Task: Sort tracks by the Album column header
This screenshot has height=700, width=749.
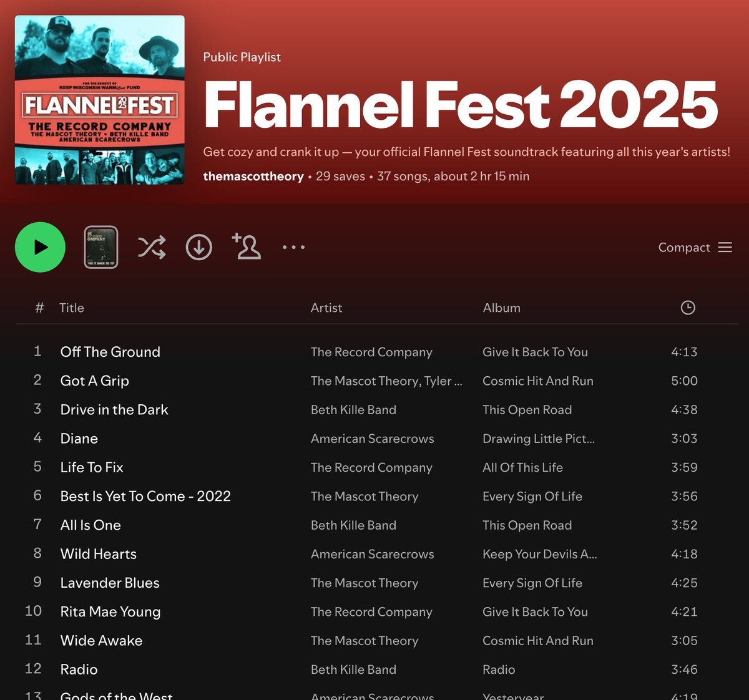Action: pyautogui.click(x=502, y=308)
